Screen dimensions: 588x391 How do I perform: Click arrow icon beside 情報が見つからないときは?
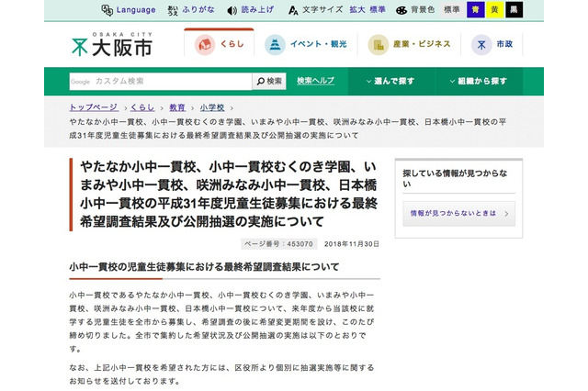506,214
